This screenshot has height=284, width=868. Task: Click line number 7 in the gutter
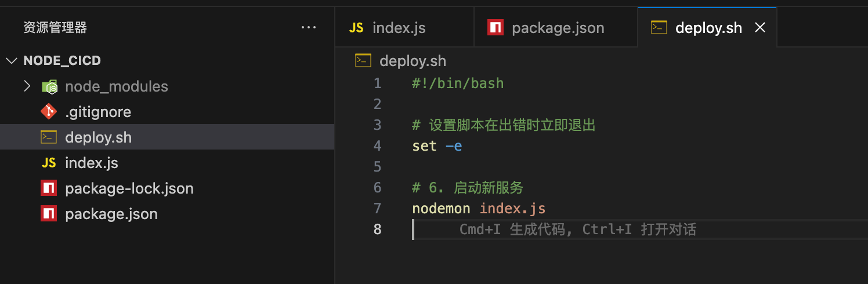point(377,208)
